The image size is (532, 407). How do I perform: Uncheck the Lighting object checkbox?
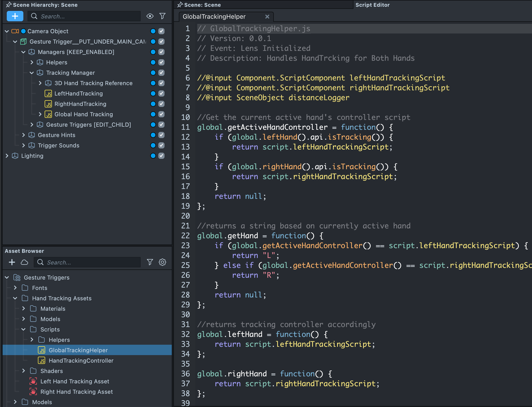tap(161, 156)
